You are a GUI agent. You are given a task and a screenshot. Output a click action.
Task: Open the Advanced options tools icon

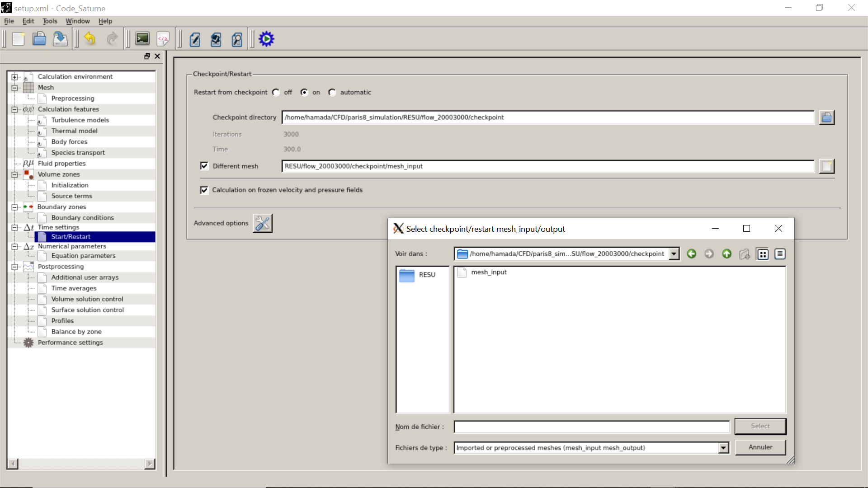(262, 223)
